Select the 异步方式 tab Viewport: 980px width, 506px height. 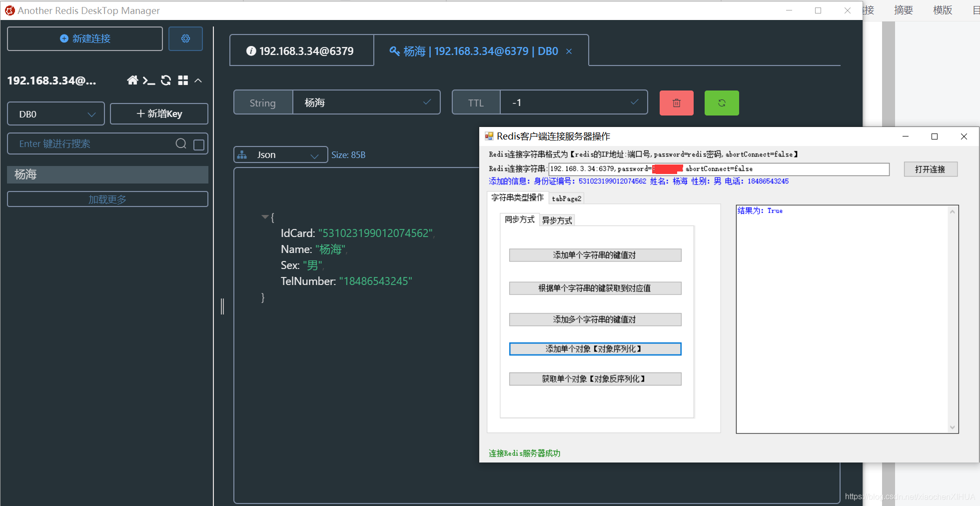tap(556, 220)
